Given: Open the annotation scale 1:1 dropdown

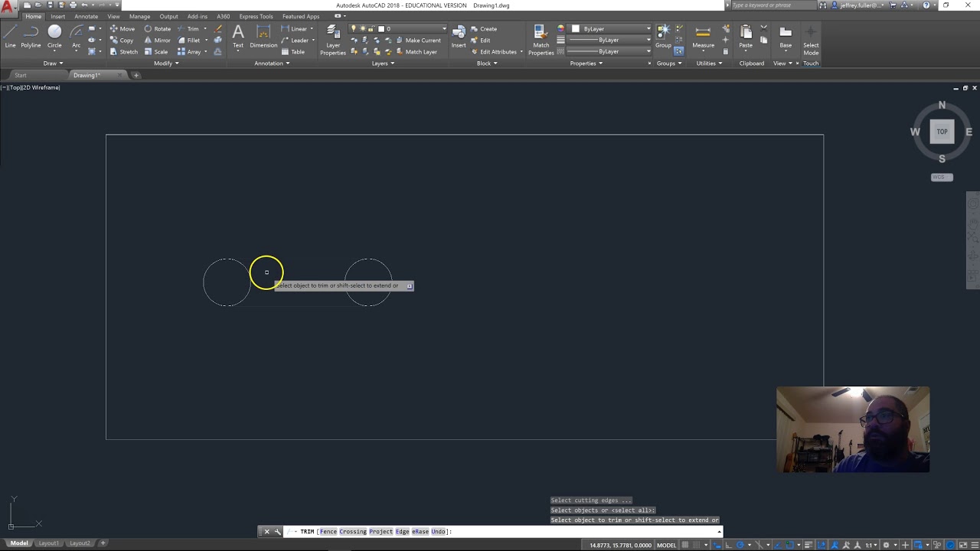Looking at the screenshot, I should click(x=871, y=545).
